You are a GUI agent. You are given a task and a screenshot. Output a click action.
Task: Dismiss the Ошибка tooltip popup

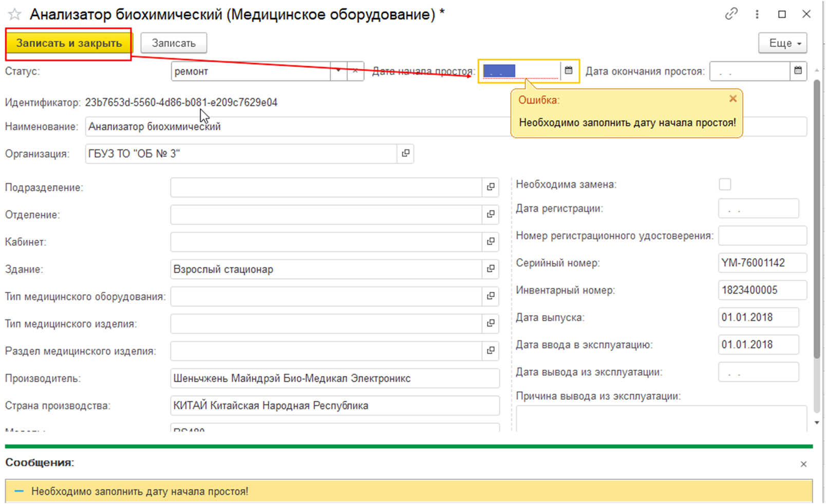[733, 99]
